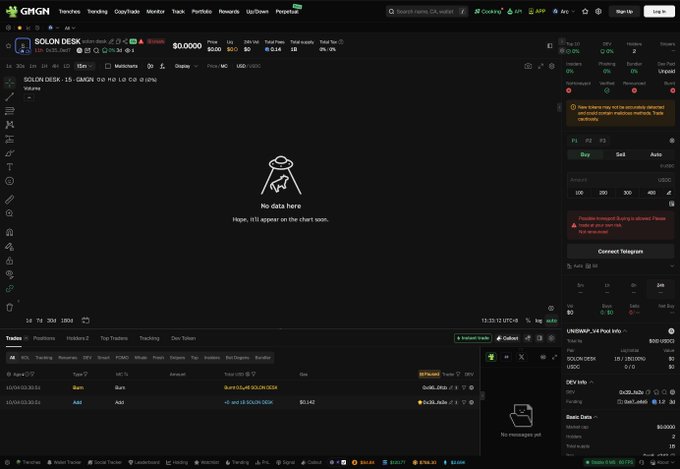Open the X (Twitter) feed icon in chat panel
The width and height of the screenshot is (680, 469).
click(x=521, y=357)
